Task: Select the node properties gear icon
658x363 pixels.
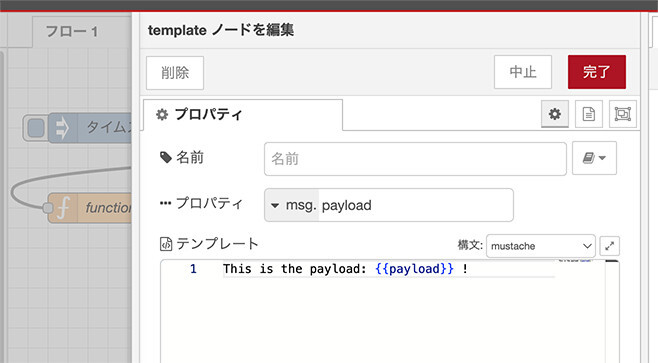Action: point(555,114)
